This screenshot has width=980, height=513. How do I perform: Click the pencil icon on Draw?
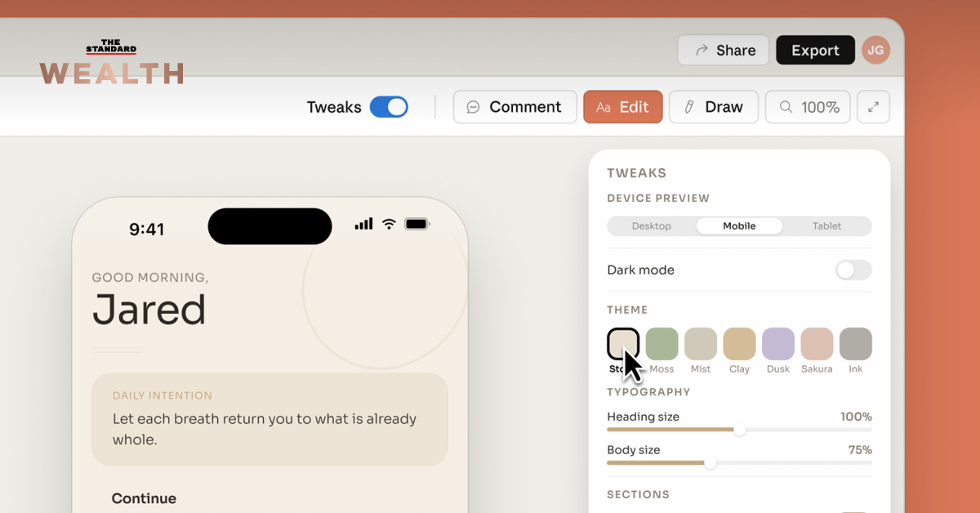pos(689,107)
